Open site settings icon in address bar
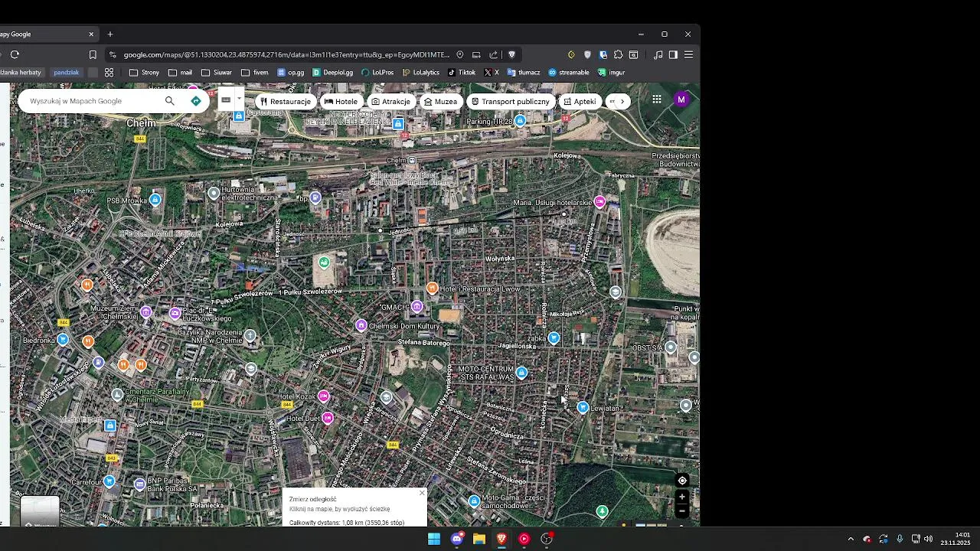Viewport: 980px width, 551px height. [x=113, y=54]
